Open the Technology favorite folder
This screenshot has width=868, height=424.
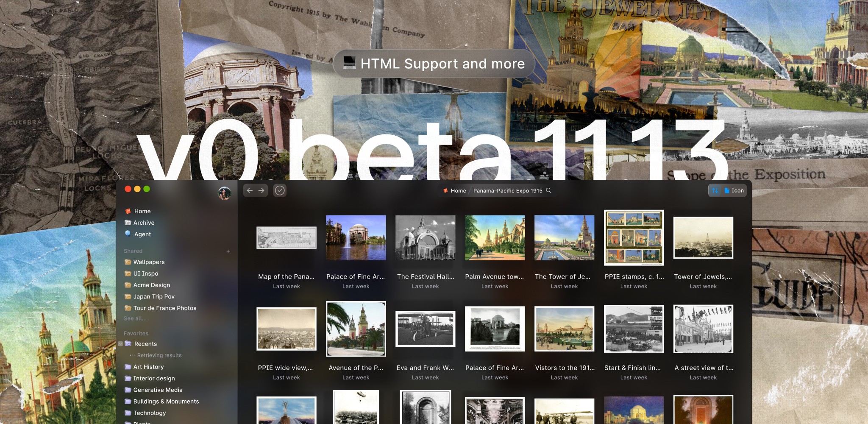(149, 413)
